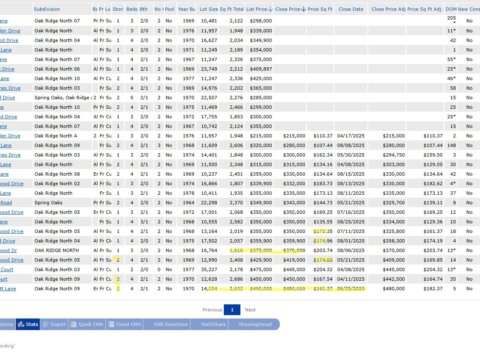Open Quick CMA from the toolbar
Screen dimensions: 480x360
coord(87,324)
